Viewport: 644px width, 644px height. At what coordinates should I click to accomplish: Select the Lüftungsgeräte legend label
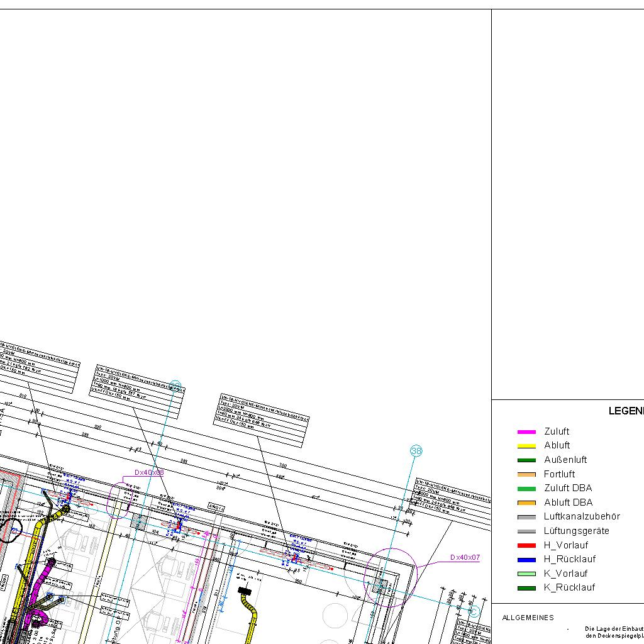tap(576, 531)
